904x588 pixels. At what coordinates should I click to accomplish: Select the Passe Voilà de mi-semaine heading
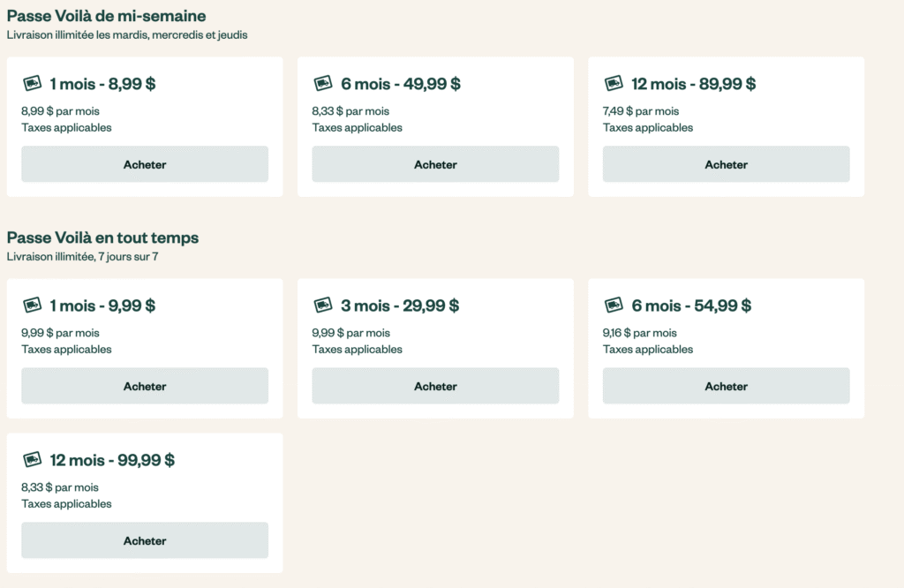(x=107, y=16)
